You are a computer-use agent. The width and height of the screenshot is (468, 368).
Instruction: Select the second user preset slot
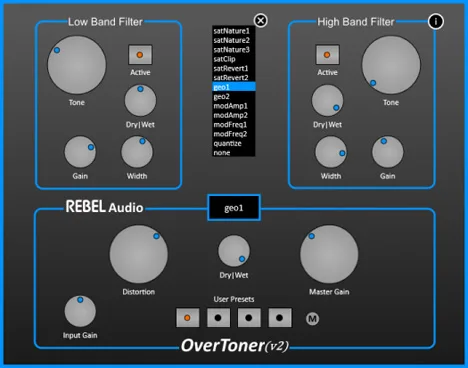pos(218,318)
